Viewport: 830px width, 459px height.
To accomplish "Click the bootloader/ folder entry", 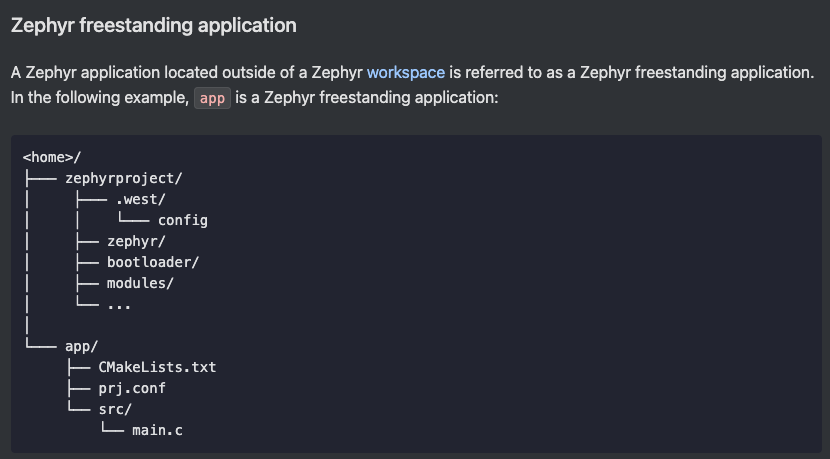I will click(153, 262).
